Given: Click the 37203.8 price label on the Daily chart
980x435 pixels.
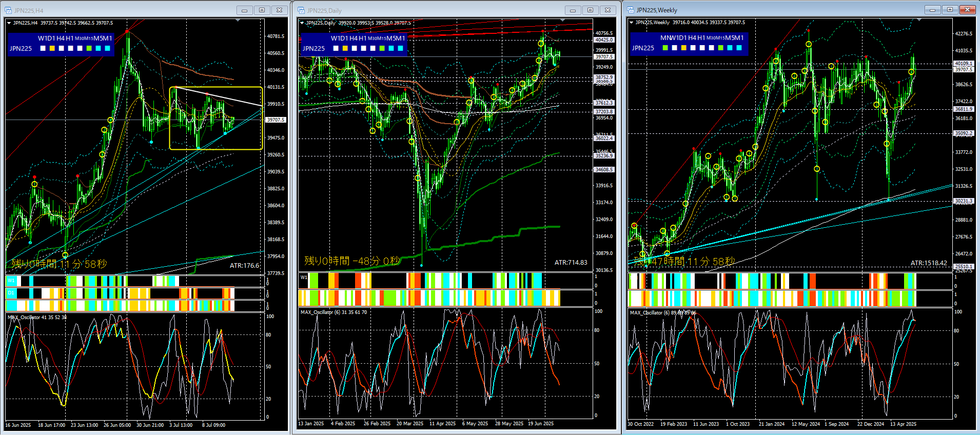Looking at the screenshot, I should click(x=604, y=111).
